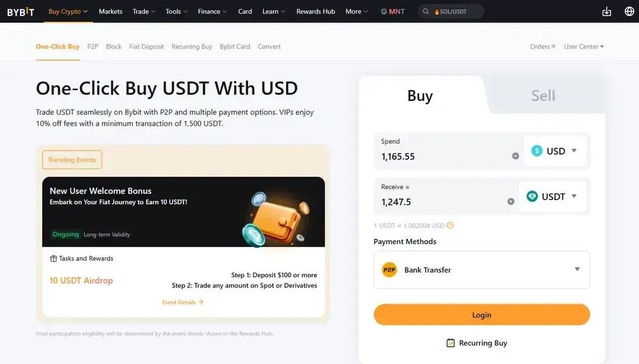This screenshot has width=639, height=364.
Task: Open the Event Details link
Action: coord(183,302)
